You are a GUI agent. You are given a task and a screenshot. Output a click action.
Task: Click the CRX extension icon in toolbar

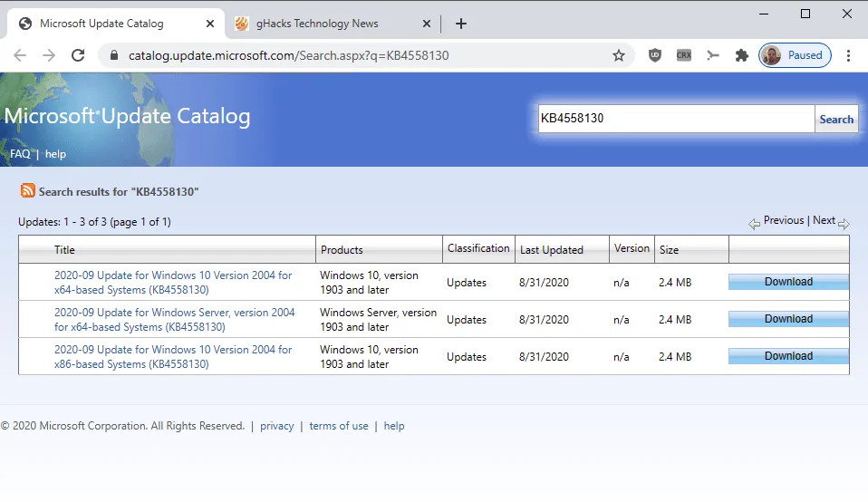[x=684, y=55]
